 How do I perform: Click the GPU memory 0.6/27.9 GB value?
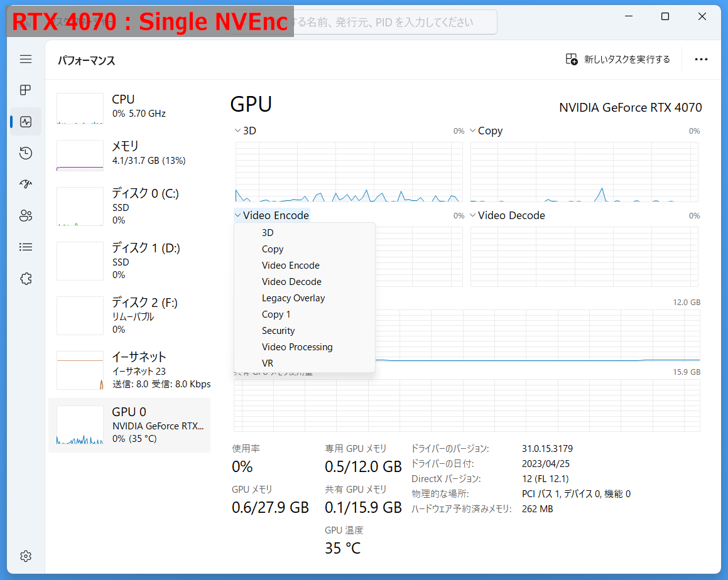pyautogui.click(x=270, y=507)
